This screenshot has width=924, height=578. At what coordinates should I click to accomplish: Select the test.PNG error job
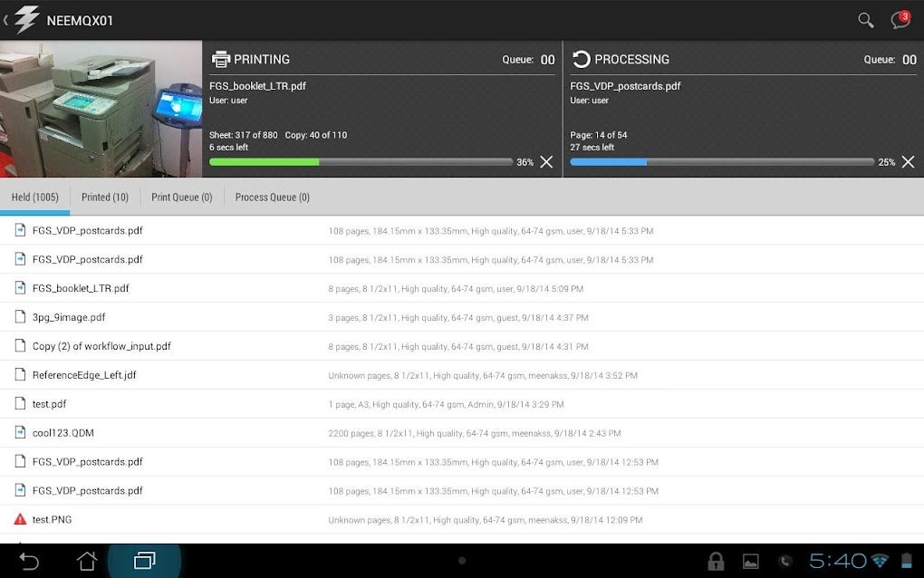coord(52,520)
